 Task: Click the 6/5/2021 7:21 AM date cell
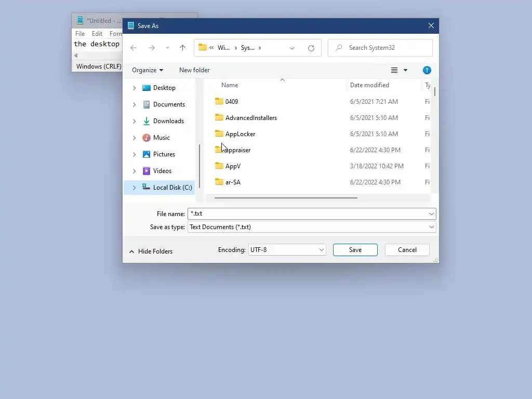(374, 102)
